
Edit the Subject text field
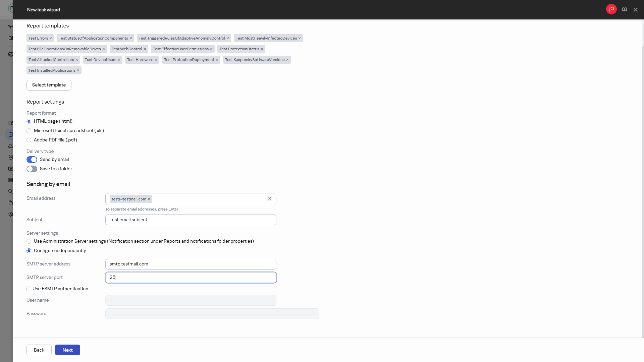coord(191,220)
